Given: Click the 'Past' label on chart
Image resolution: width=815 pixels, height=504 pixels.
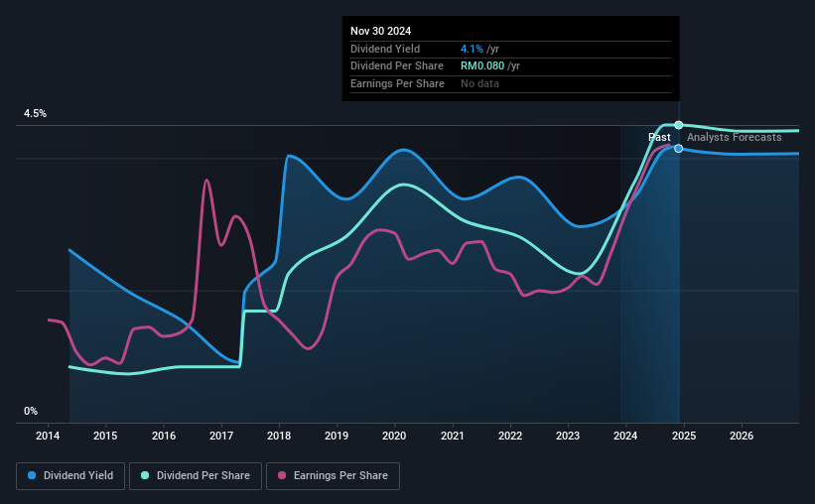Looking at the screenshot, I should [659, 137].
